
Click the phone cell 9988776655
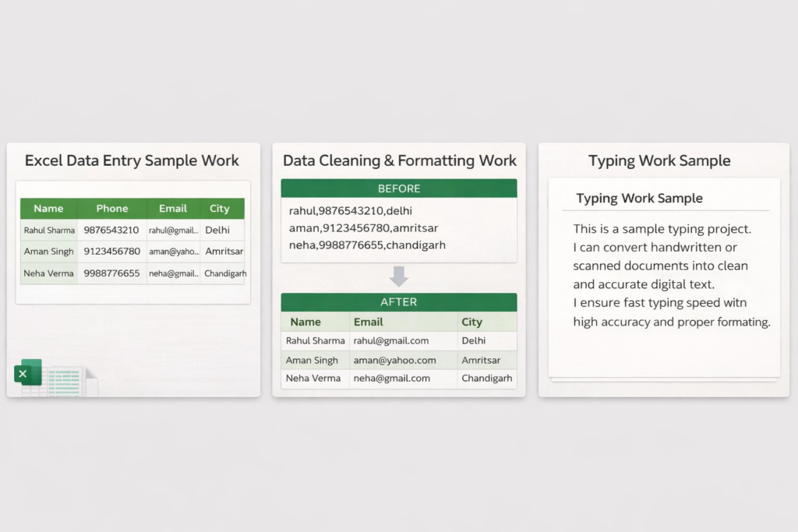111,273
